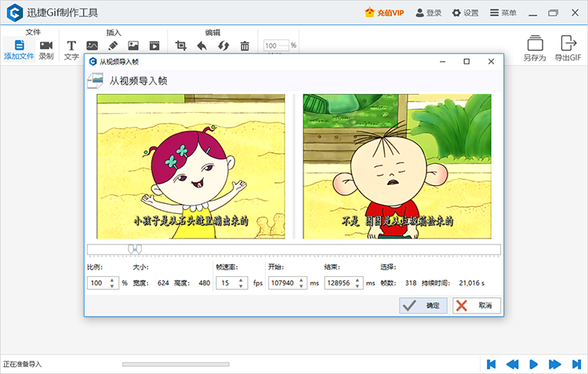Select the 文字 text tool

pyautogui.click(x=71, y=50)
